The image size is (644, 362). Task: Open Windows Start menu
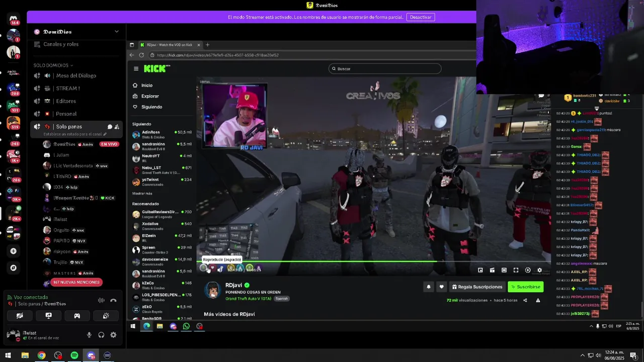click(x=8, y=355)
